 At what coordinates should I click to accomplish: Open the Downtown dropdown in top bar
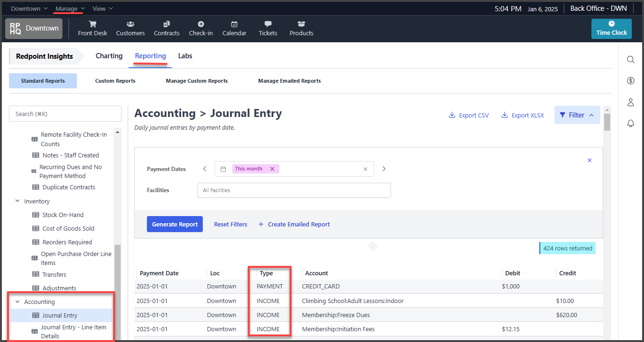coord(29,8)
